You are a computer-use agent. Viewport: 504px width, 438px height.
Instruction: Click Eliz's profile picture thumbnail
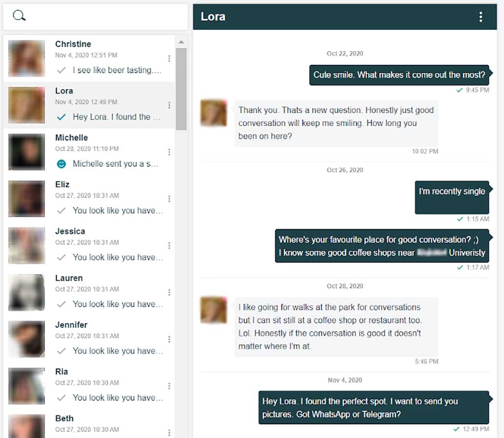pyautogui.click(x=26, y=198)
